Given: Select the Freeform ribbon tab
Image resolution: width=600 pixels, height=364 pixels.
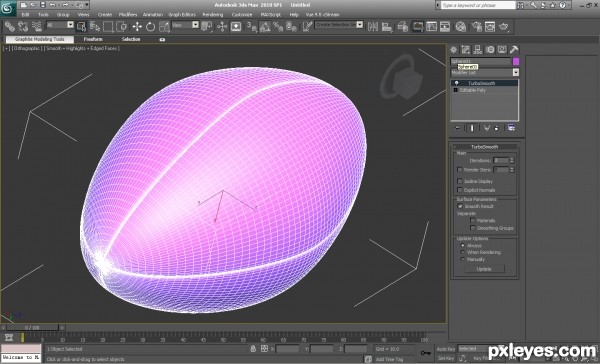Looking at the screenshot, I should 93,39.
